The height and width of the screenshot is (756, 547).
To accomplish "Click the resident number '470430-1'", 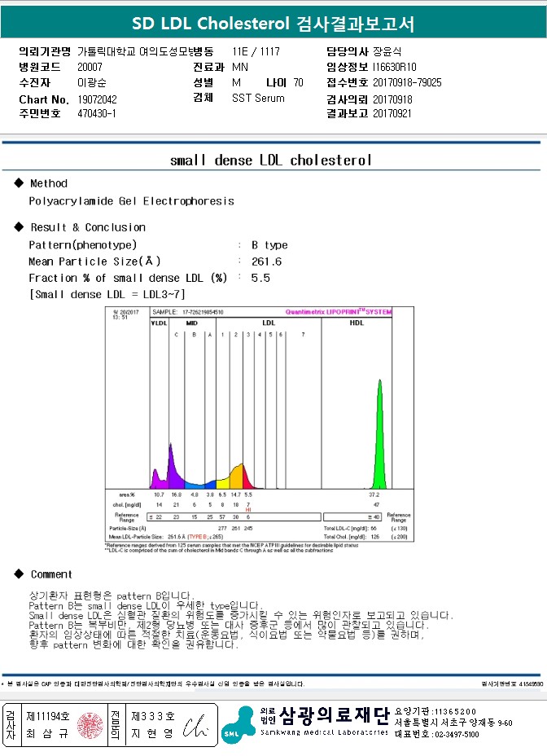I will coord(97,113).
